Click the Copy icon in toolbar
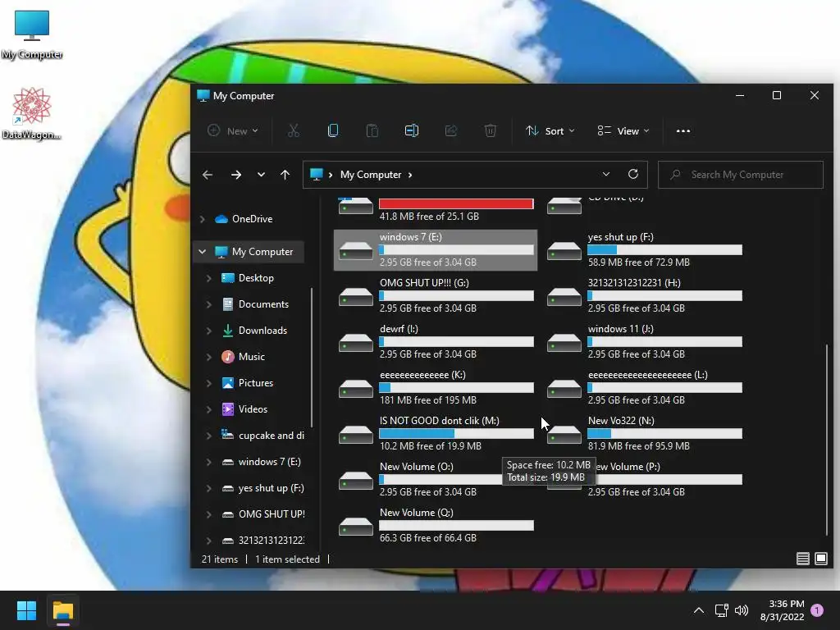Viewport: 840px width, 630px height. click(333, 130)
